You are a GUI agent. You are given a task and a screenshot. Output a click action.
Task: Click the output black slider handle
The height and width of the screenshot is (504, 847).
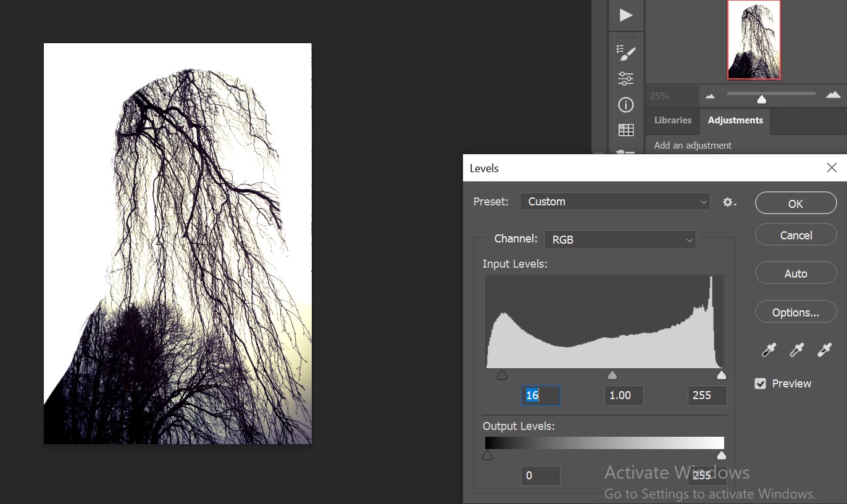click(487, 455)
